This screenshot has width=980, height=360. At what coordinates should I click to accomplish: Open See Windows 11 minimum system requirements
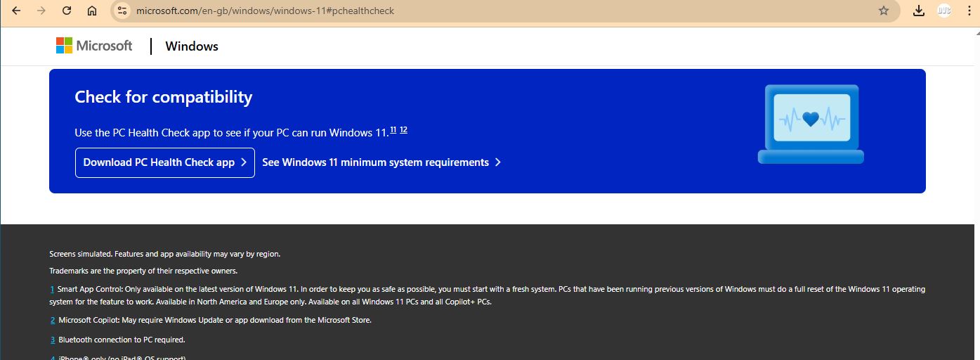coord(381,162)
